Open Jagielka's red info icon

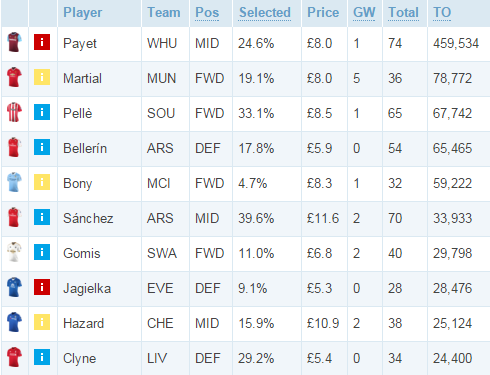(x=42, y=287)
